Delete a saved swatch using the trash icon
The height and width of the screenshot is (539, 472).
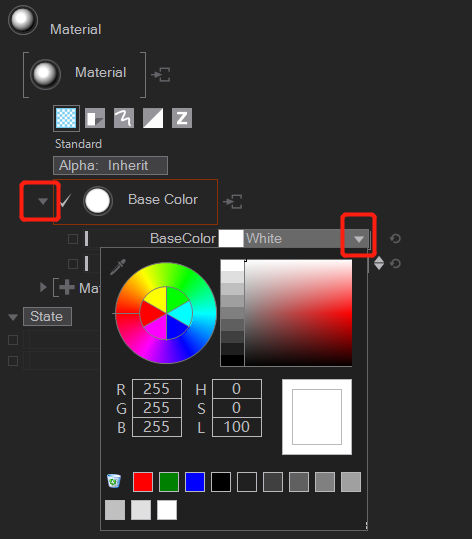tap(114, 481)
